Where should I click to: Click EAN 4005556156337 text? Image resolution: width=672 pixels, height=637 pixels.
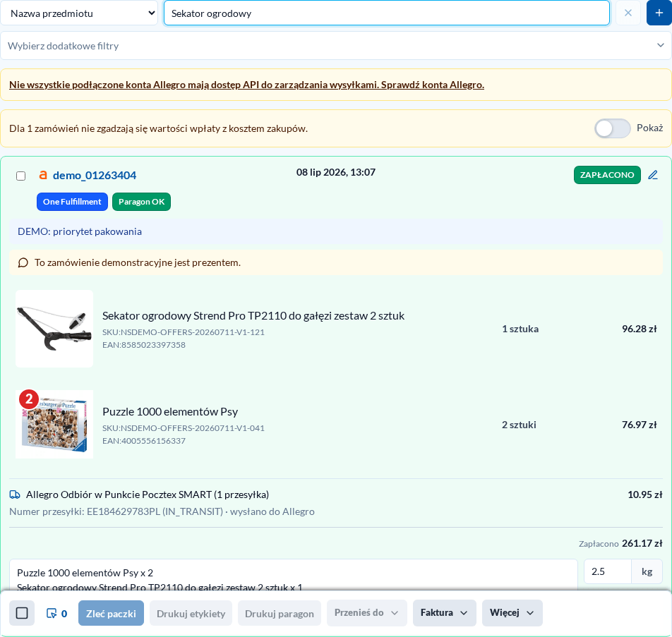(x=144, y=441)
